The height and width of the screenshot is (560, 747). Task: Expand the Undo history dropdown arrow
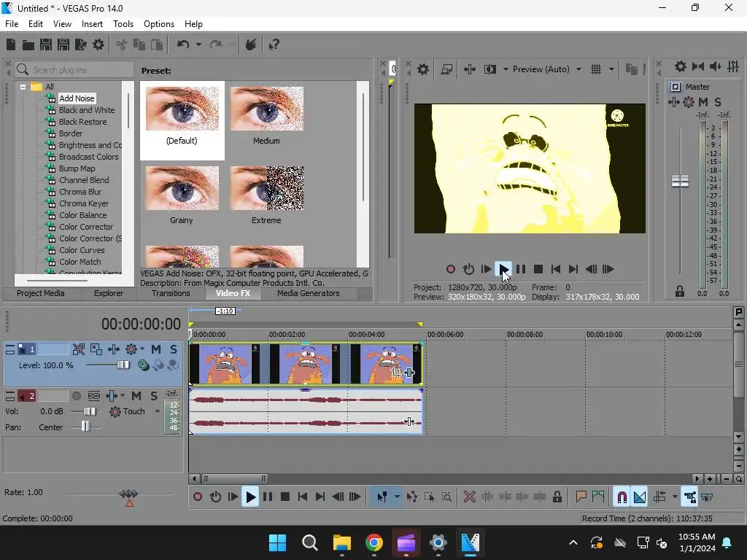click(198, 44)
